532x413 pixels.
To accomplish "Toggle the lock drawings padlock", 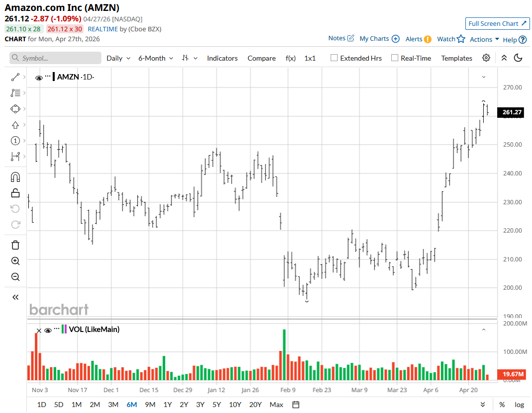I will pos(15,193).
